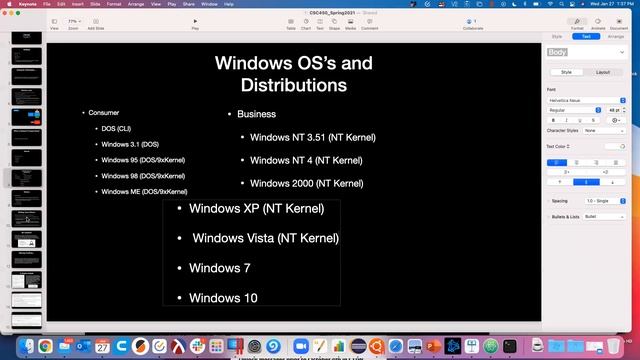Open the advanced font options gear

tap(616, 120)
